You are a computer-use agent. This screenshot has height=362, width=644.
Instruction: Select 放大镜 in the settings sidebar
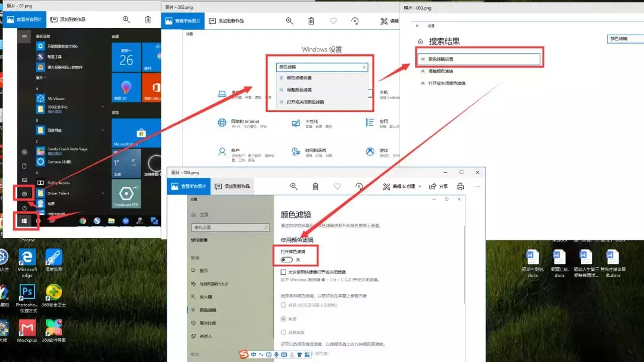[x=206, y=297]
